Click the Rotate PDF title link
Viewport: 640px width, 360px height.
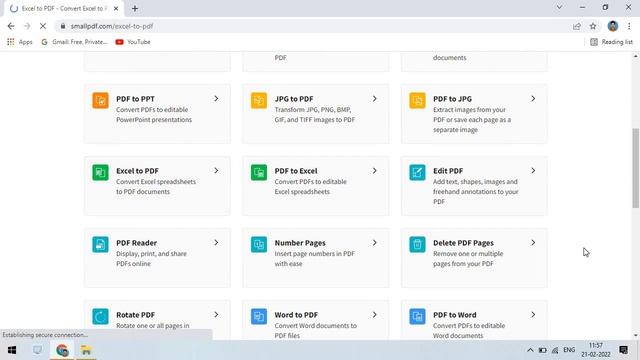point(136,315)
